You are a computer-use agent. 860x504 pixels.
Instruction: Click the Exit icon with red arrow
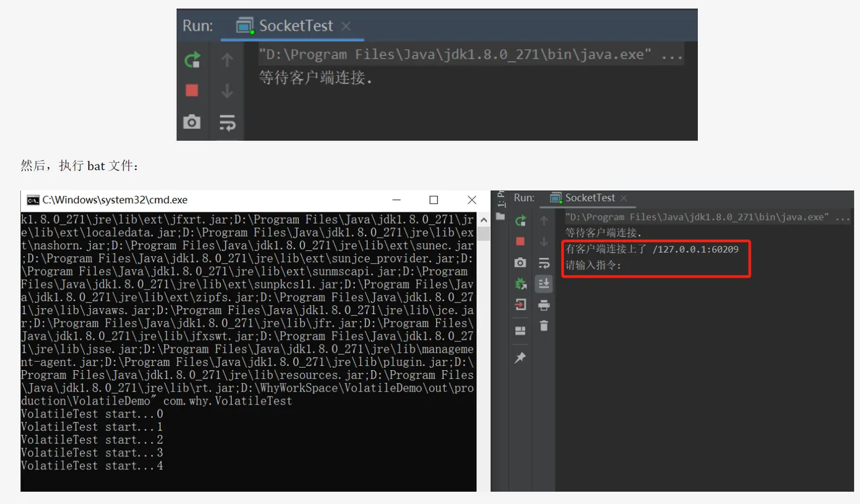click(520, 305)
